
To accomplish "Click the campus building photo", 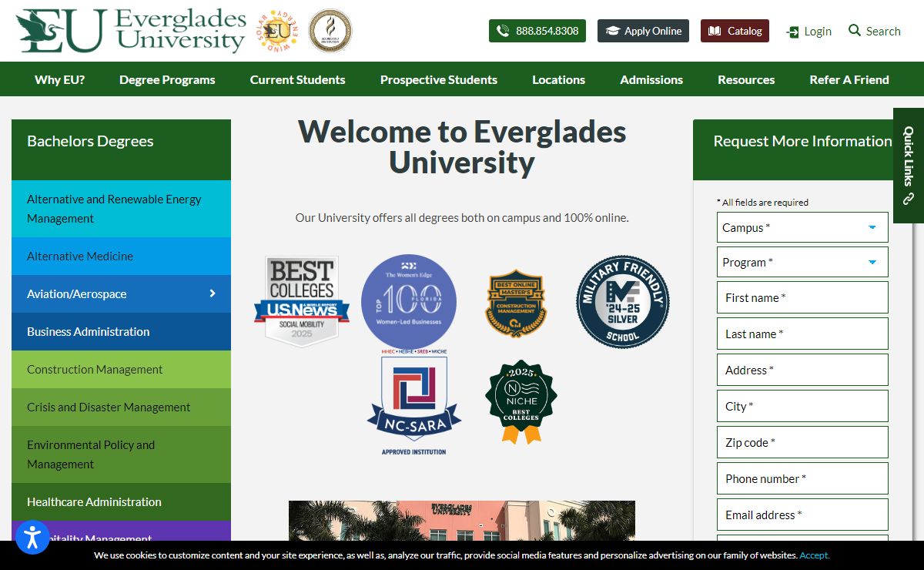I will click(x=462, y=521).
